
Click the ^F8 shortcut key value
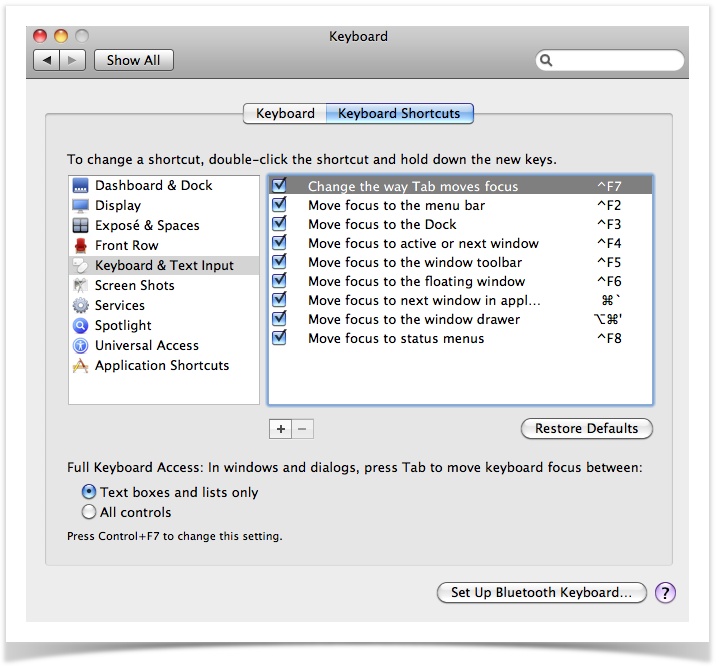pyautogui.click(x=609, y=338)
